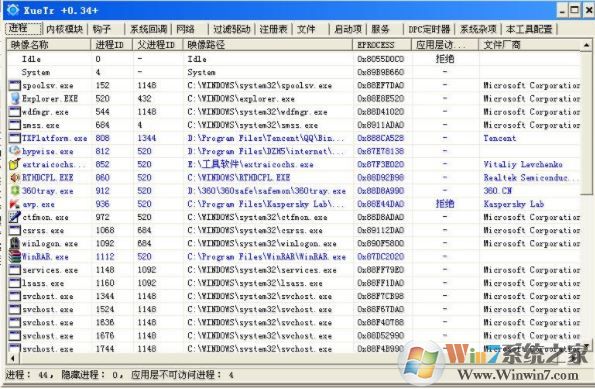
Task: Click the spoolsv.exe process icon
Action: (15, 85)
